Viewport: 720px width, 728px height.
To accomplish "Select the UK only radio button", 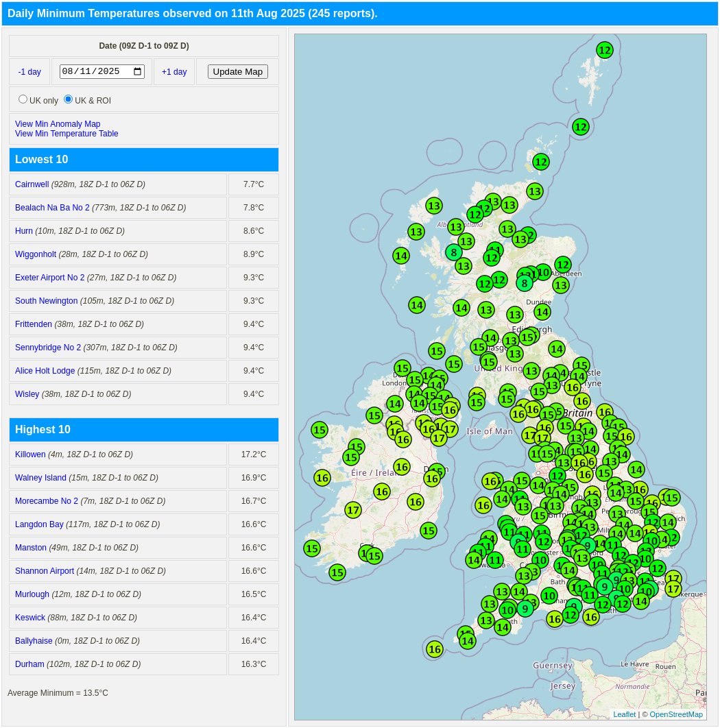I will [x=23, y=99].
